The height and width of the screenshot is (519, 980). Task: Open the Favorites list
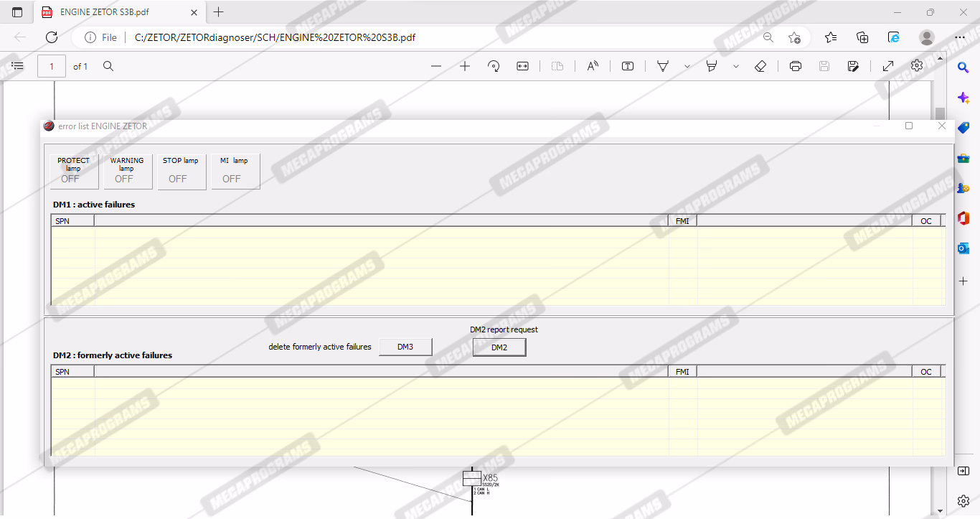831,37
